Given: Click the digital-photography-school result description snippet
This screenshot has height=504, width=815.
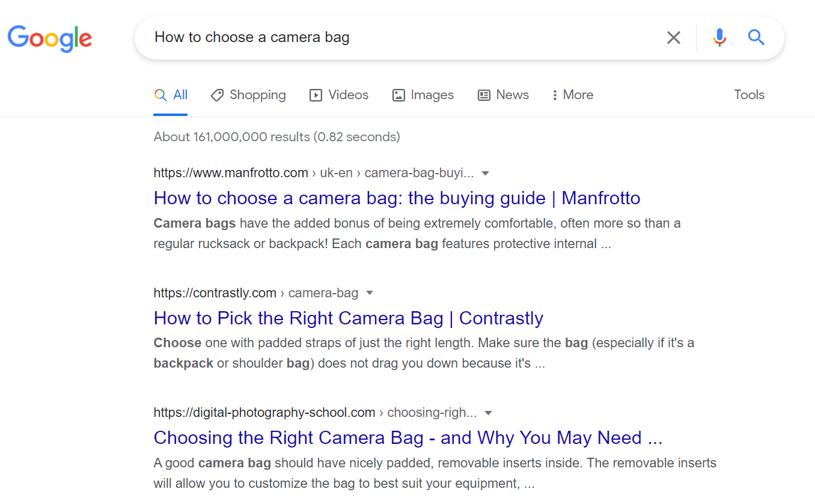Looking at the screenshot, I should coord(435,473).
